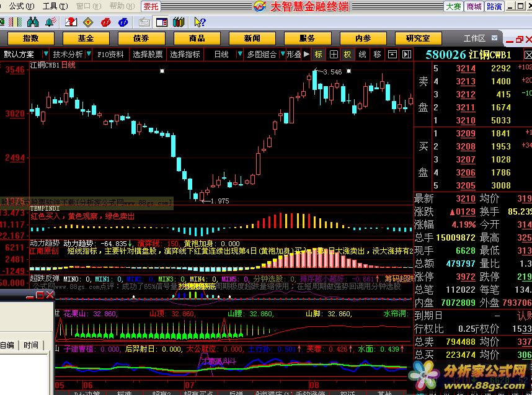The width and height of the screenshot is (532, 395).
Task: Toggle the 移 move button
Action: pyautogui.click(x=377, y=55)
